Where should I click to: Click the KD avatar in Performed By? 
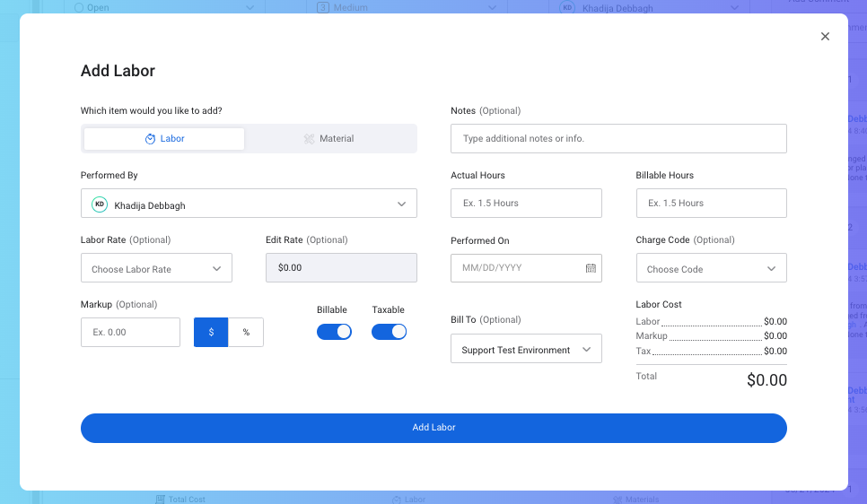[x=100, y=204]
